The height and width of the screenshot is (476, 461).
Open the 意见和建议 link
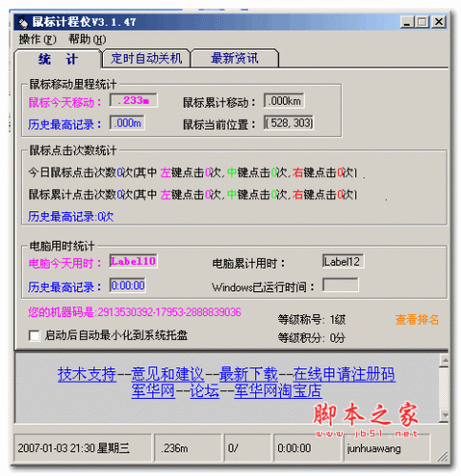(x=168, y=374)
